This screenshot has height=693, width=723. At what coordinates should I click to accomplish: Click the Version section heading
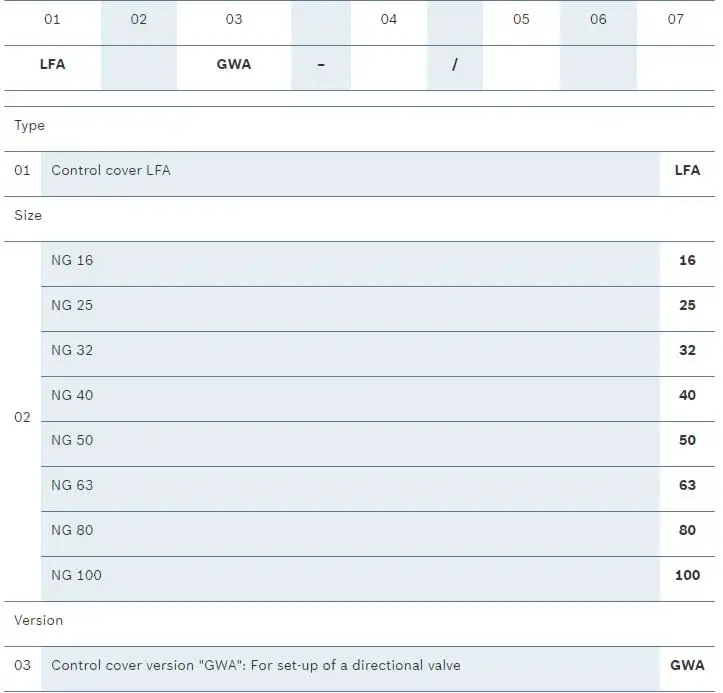point(38,620)
